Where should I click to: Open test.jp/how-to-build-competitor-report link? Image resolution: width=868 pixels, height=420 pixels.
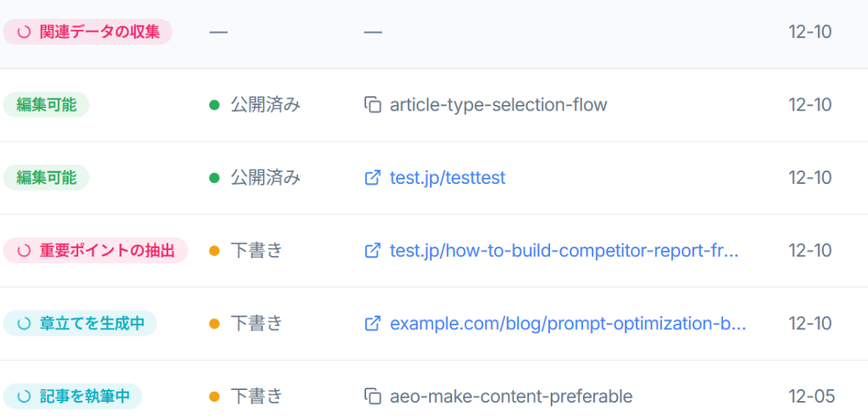point(564,250)
